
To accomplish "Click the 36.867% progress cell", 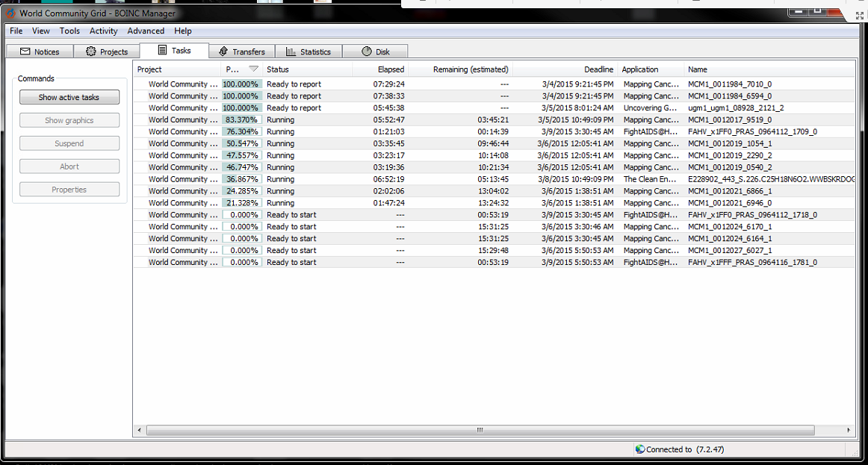I will pos(242,179).
